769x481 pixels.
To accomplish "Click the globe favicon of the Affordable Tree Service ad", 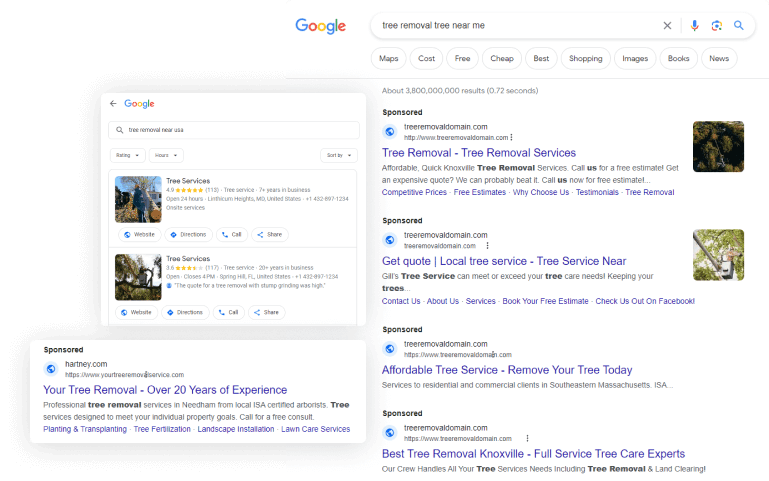I will click(x=390, y=349).
